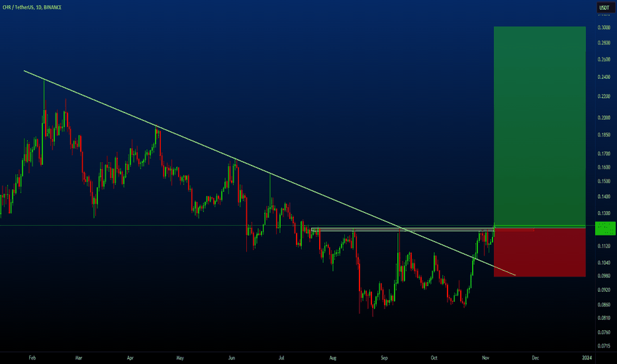Click the Jun label on time axis

point(232,358)
